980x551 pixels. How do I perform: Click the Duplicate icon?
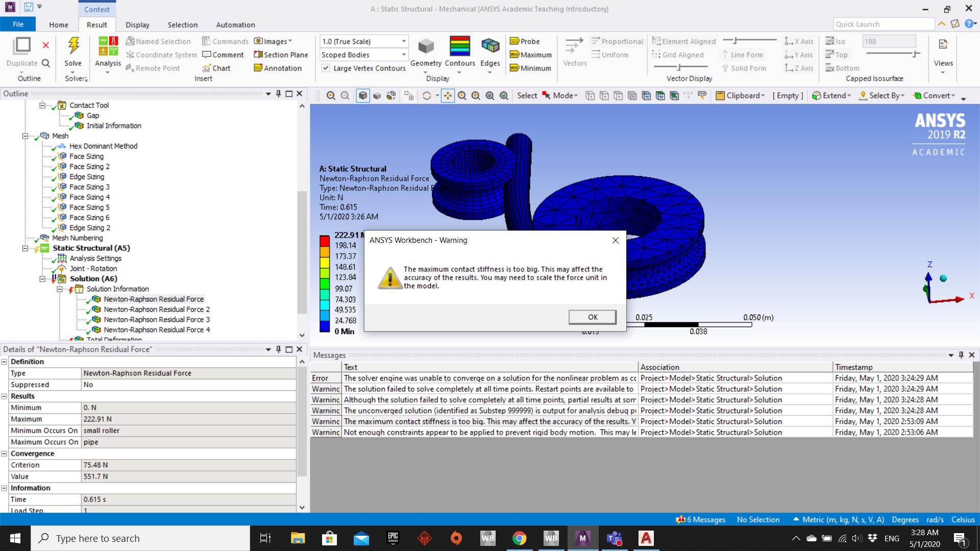22,46
